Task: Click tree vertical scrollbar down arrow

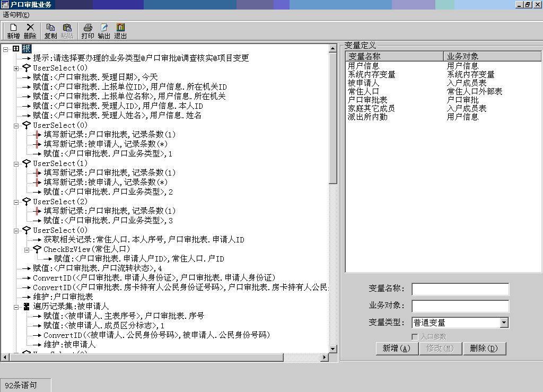Action: [x=332, y=349]
